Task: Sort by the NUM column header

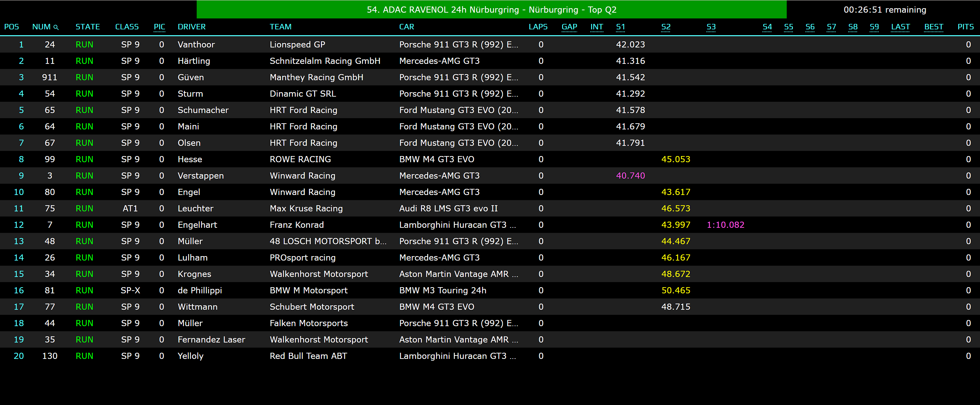Action: (x=41, y=27)
